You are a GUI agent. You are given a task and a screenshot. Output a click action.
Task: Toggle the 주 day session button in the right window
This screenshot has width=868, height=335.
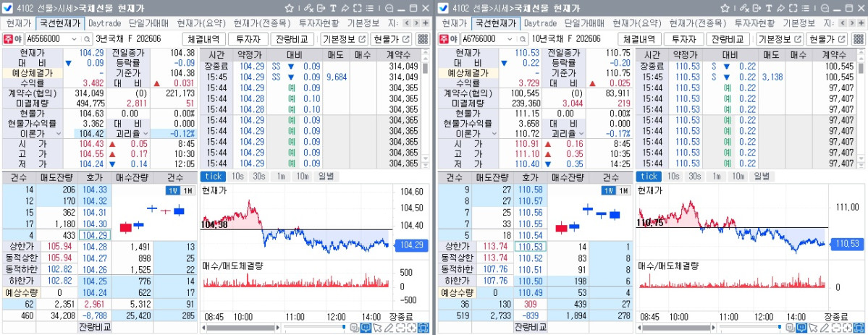pyautogui.click(x=443, y=39)
